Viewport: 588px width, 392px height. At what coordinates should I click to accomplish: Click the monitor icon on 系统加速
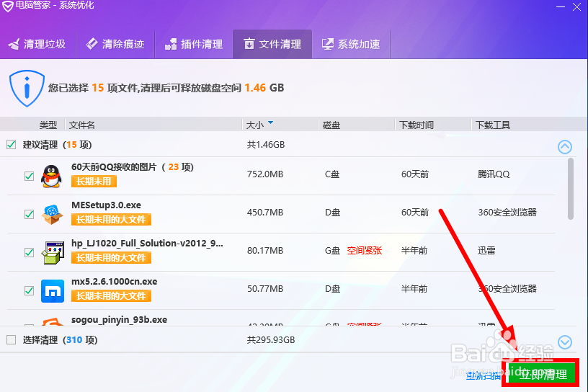pyautogui.click(x=327, y=44)
